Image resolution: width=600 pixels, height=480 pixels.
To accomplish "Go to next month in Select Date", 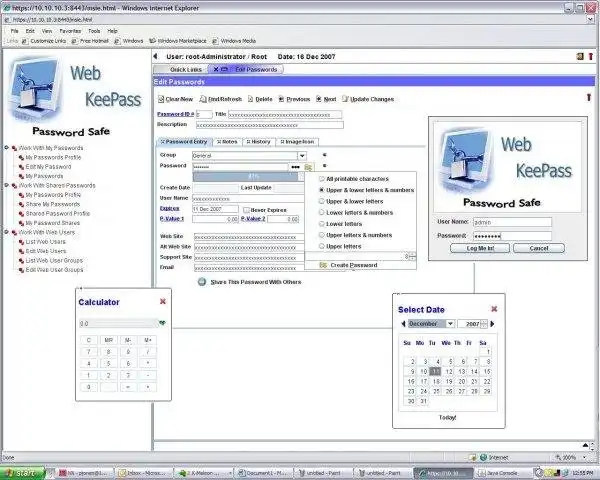I will click(492, 324).
